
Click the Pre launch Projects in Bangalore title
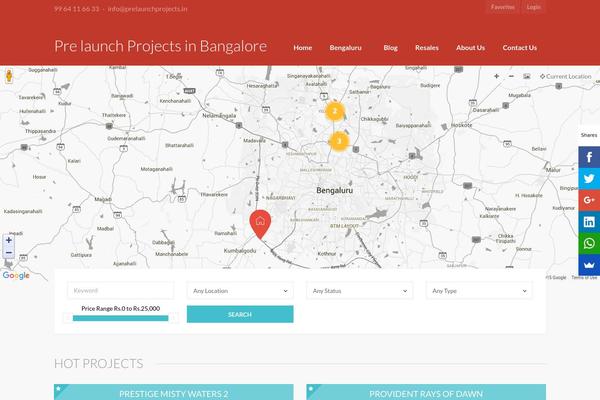161,46
